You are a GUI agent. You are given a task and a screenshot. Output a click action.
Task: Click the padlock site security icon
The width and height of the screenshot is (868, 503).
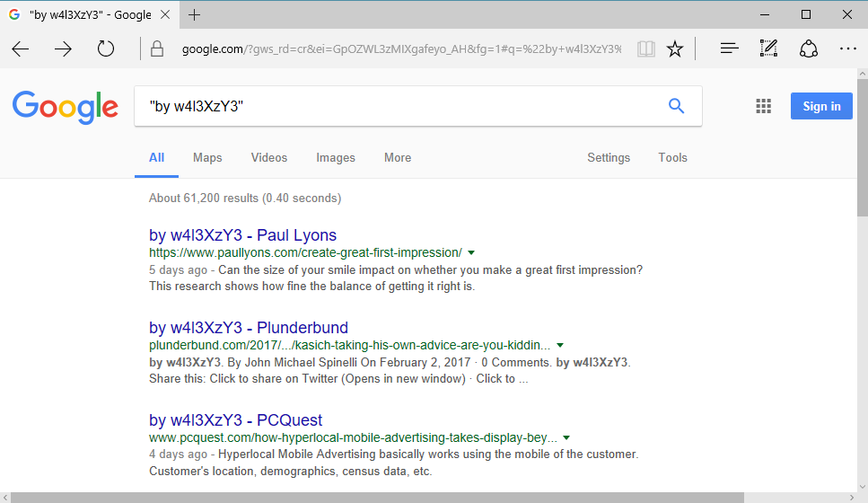pos(157,49)
